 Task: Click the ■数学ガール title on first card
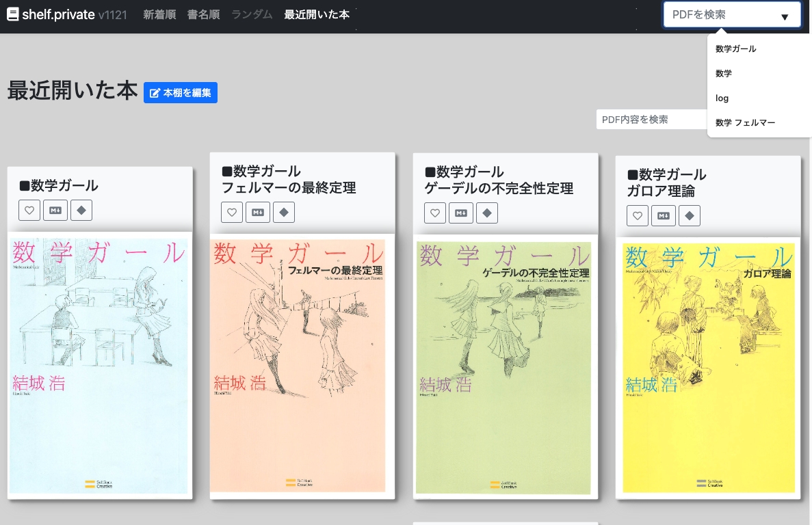(x=59, y=185)
